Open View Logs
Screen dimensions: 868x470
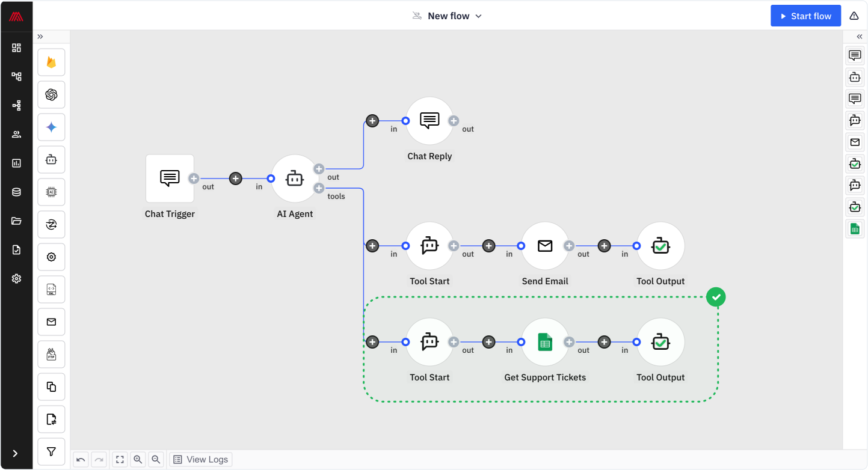(201, 460)
